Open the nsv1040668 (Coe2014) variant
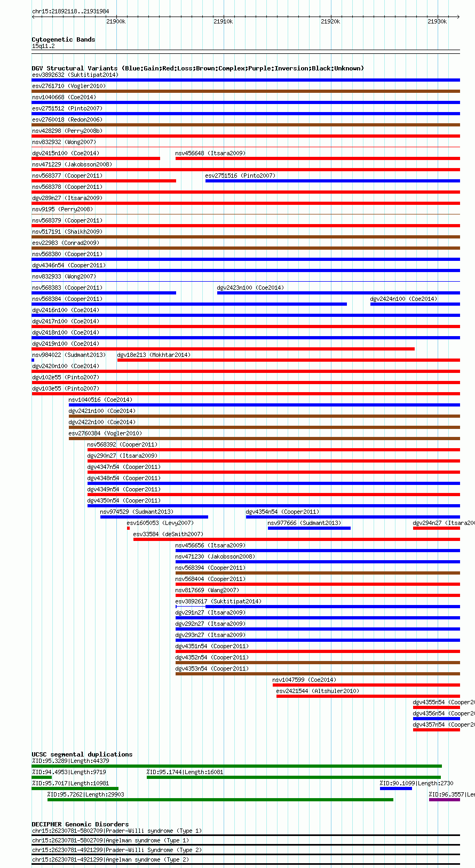475x868 pixels. (64, 97)
